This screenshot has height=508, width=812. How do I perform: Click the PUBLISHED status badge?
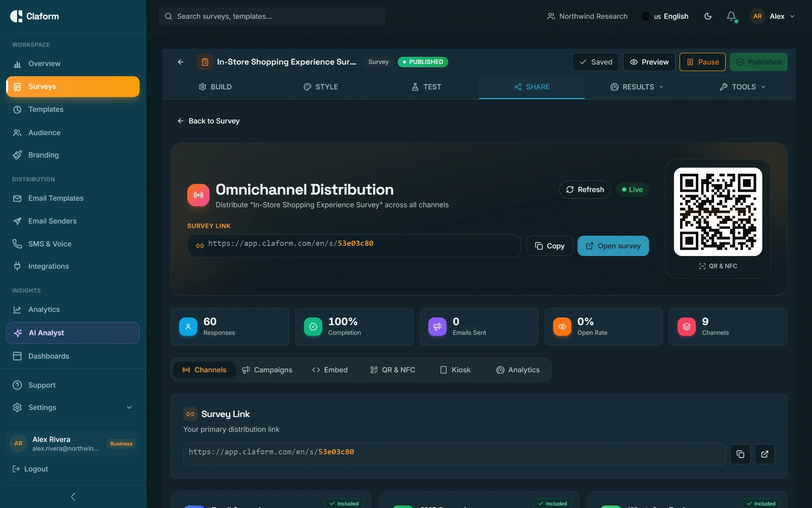[x=423, y=62]
